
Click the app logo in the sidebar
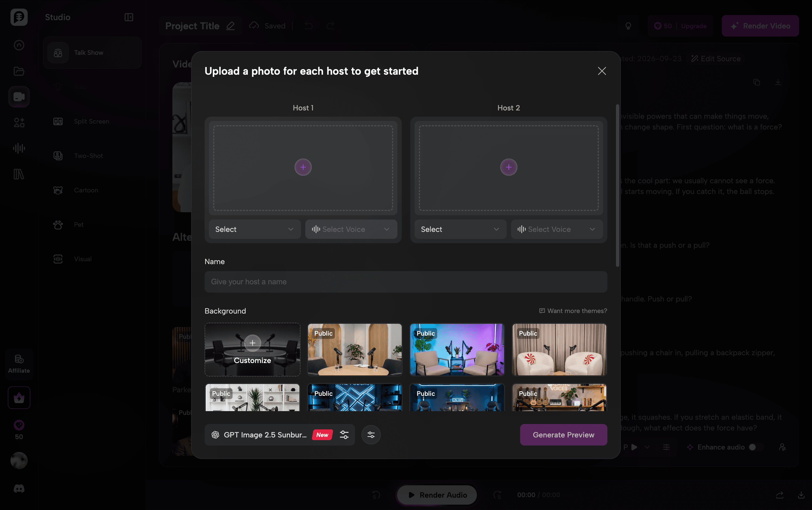pyautogui.click(x=19, y=17)
